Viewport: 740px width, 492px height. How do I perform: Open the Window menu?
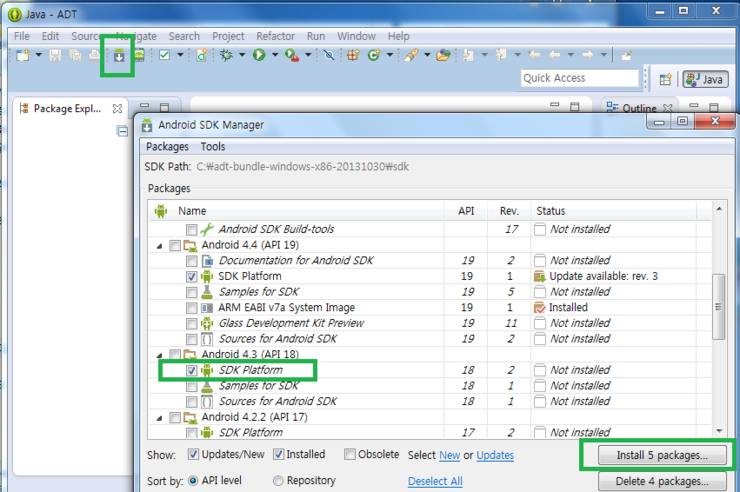tap(356, 36)
